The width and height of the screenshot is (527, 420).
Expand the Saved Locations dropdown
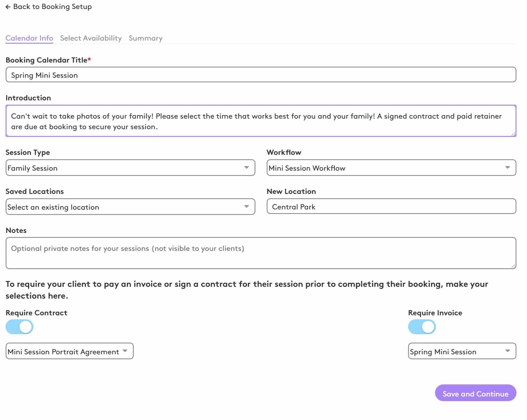130,207
